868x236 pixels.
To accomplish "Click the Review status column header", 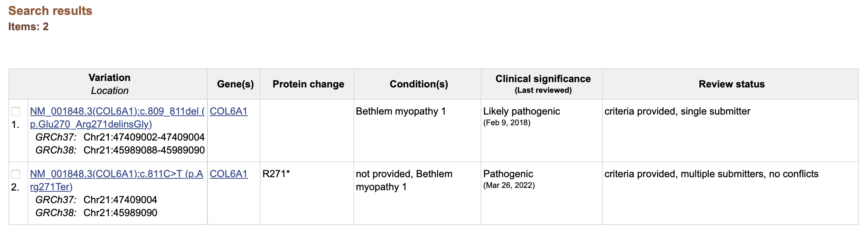I will [732, 84].
